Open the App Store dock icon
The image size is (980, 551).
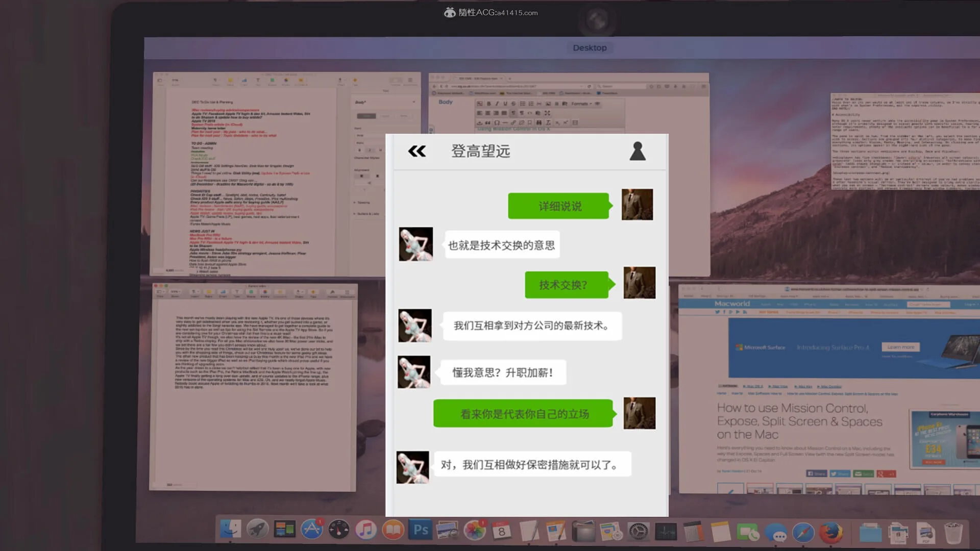[x=311, y=530]
